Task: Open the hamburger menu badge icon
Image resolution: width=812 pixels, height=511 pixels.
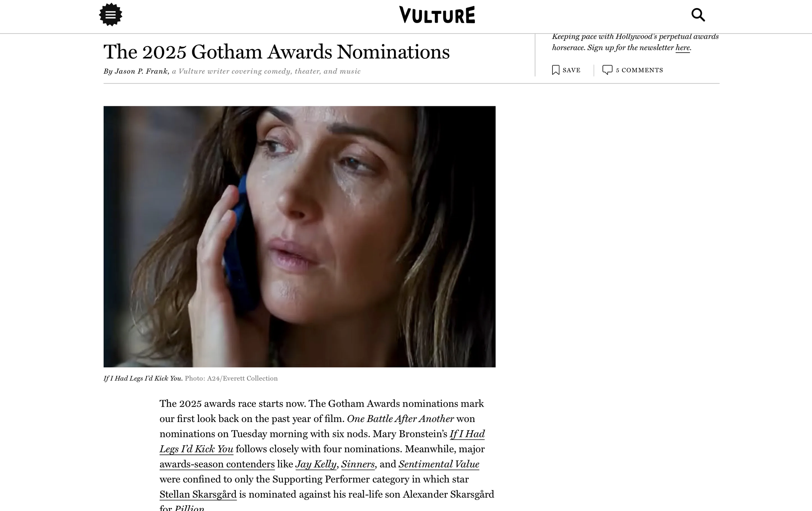Action: point(111,15)
